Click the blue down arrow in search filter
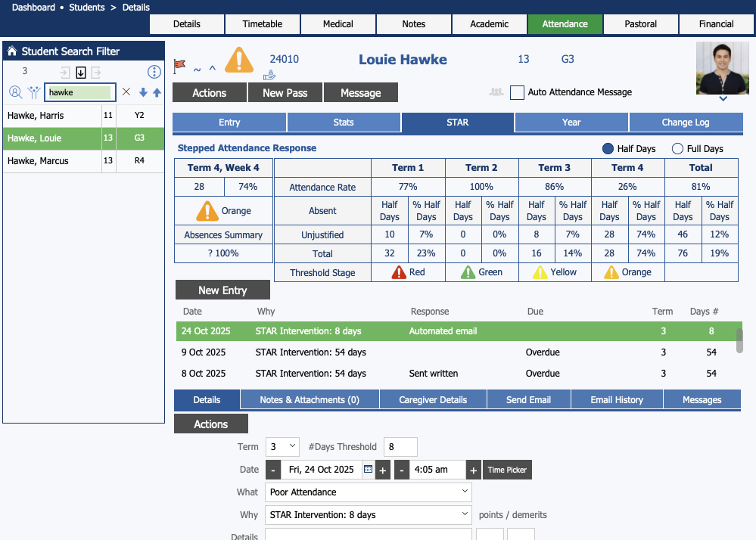The width and height of the screenshot is (756, 540). (x=143, y=92)
